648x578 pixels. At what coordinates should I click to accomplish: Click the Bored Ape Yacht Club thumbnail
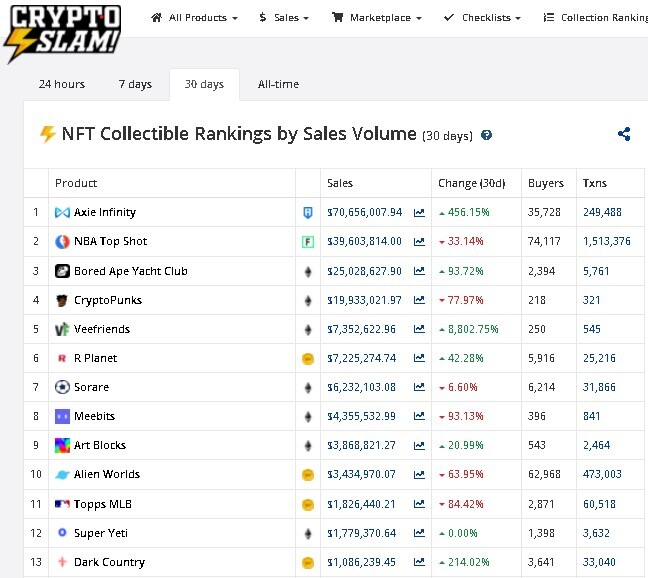pos(62,271)
